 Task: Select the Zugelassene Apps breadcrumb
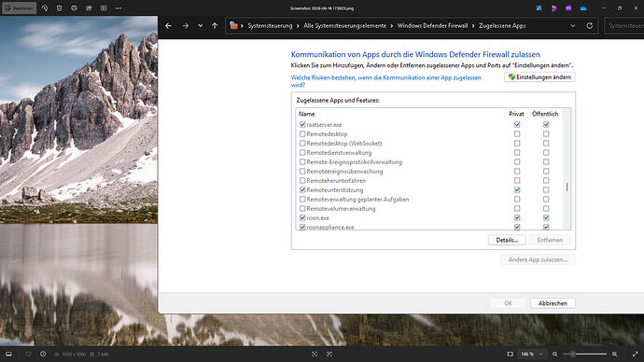pyautogui.click(x=502, y=26)
